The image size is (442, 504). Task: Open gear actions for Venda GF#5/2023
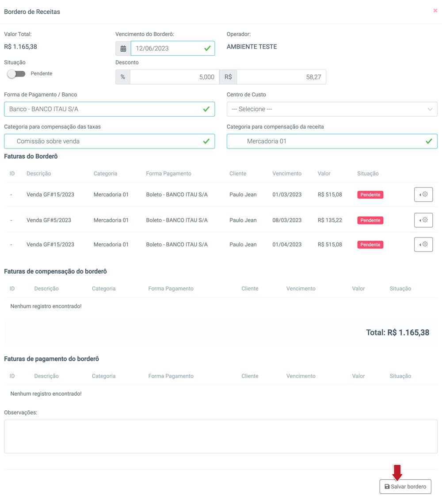423,220
